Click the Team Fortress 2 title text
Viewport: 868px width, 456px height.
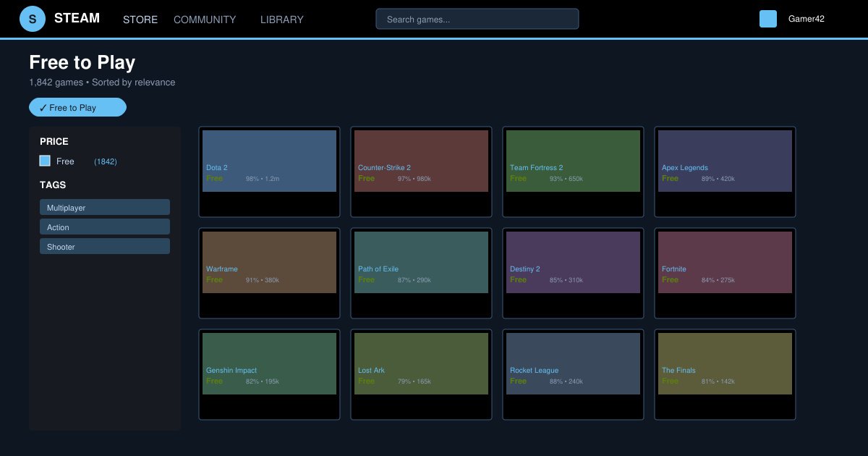(536, 168)
